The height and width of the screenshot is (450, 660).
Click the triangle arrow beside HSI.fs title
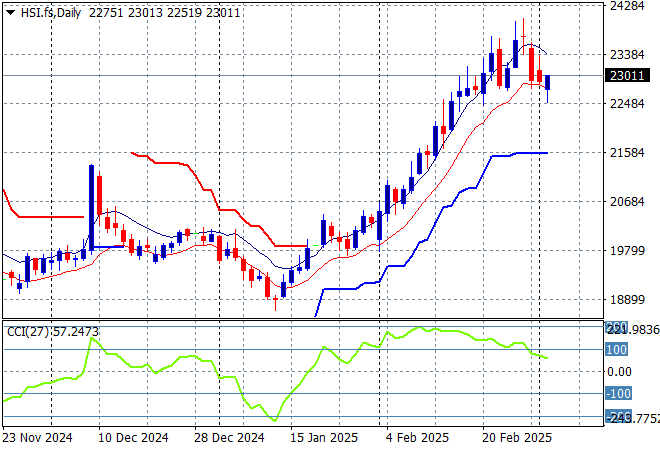click(x=10, y=11)
